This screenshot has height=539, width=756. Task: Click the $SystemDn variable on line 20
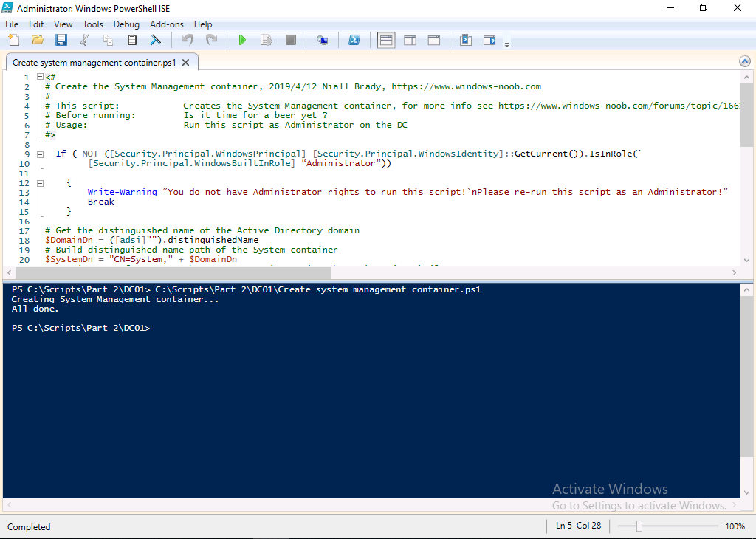69,259
